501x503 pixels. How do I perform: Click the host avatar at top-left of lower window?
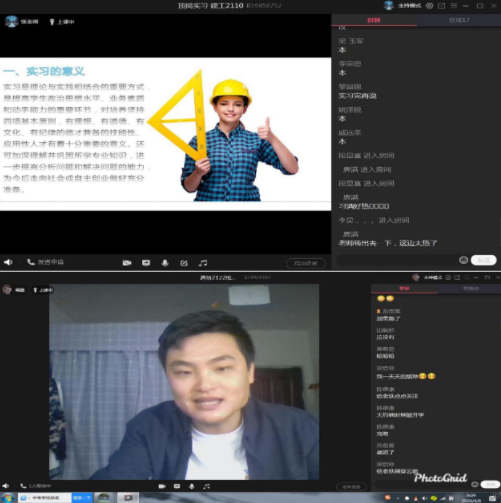tap(7, 290)
